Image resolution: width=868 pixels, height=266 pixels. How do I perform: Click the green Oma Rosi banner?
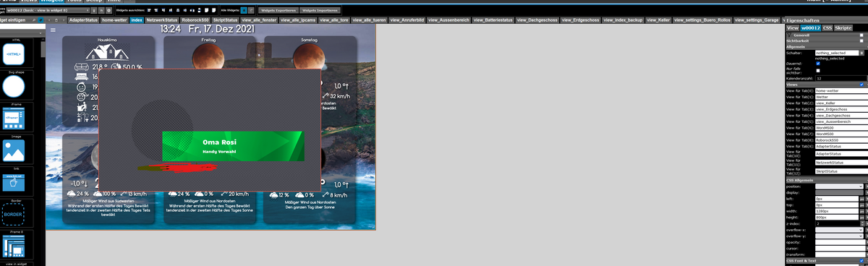pyautogui.click(x=233, y=146)
